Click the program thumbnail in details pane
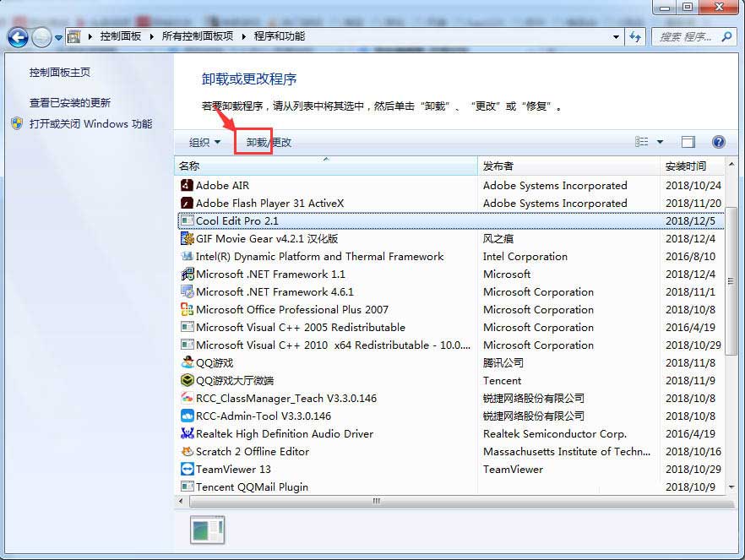 click(208, 530)
